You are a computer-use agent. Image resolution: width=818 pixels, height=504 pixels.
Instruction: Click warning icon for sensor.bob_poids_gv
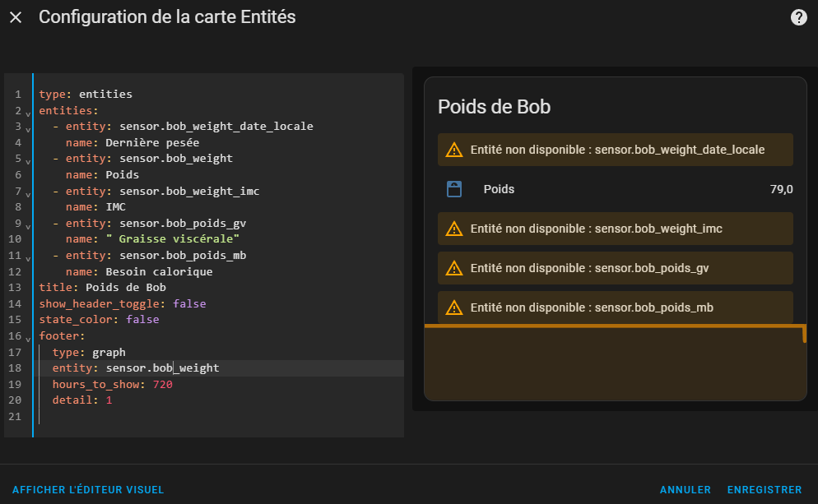(454, 268)
